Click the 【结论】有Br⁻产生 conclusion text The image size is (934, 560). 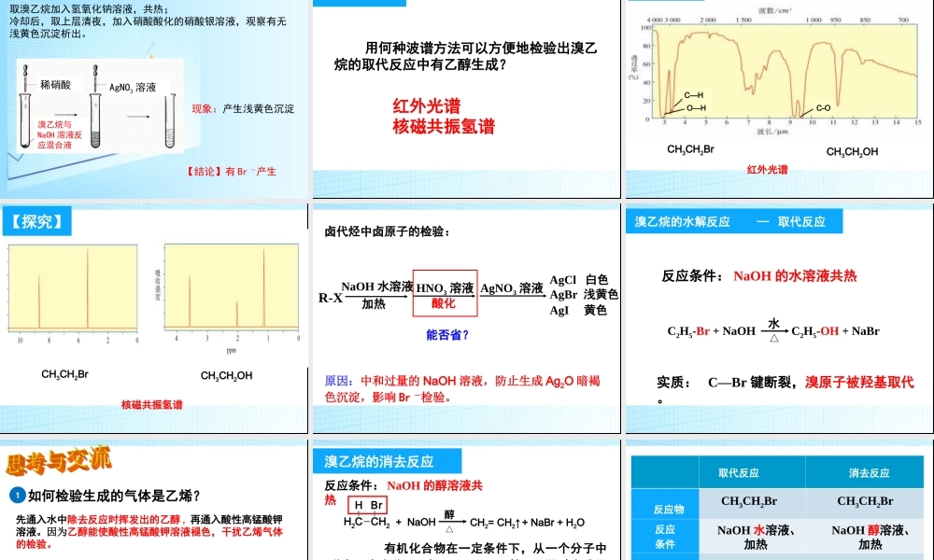231,172
